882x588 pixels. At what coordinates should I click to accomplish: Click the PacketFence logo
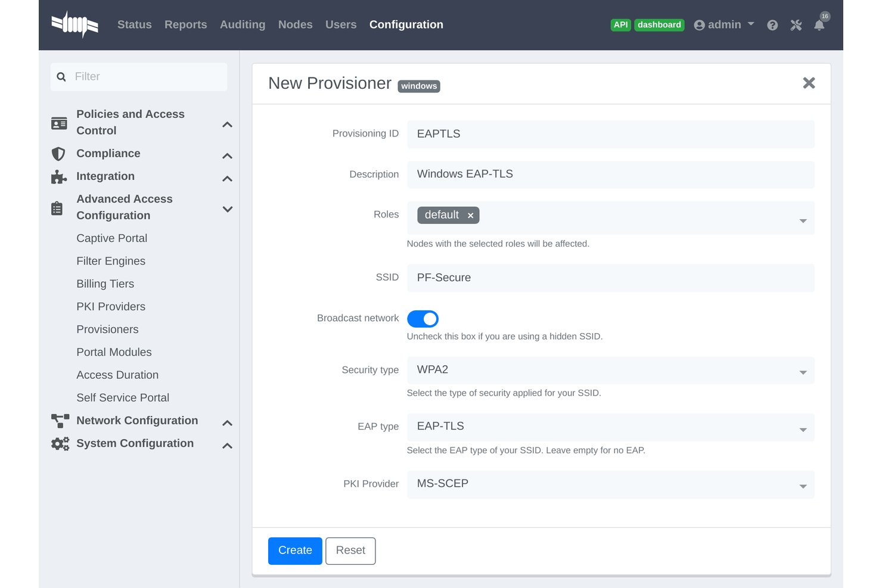74,24
